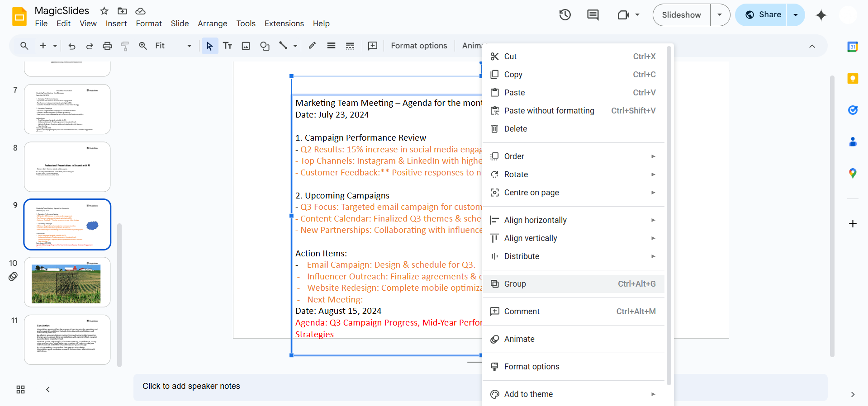Hide the menus with up chevron
Viewport: 868px width, 406px height.
(812, 46)
